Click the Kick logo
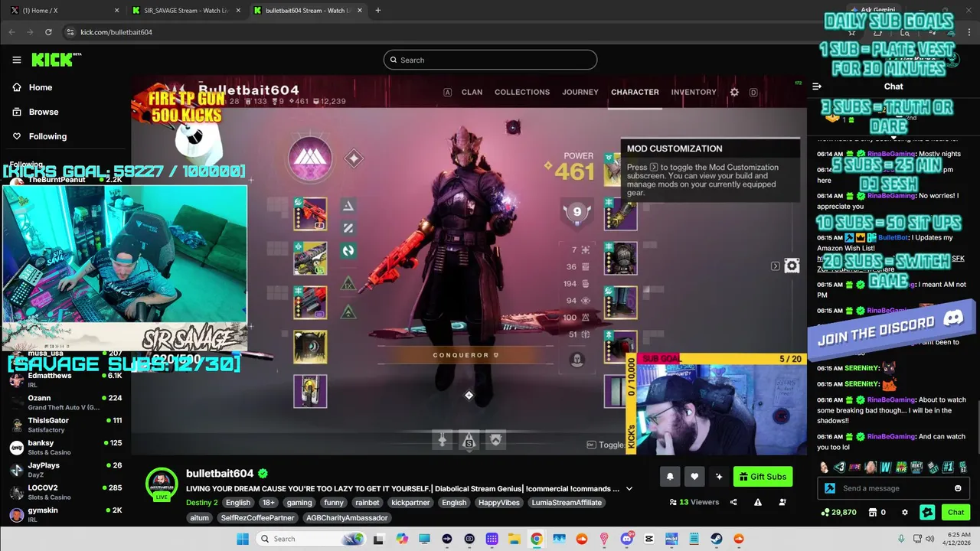The height and width of the screenshot is (551, 980). pos(55,60)
